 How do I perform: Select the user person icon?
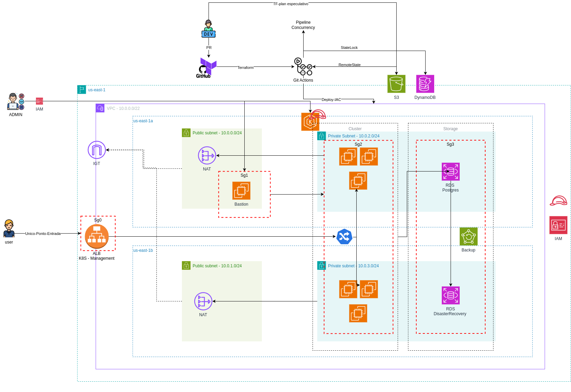click(9, 229)
